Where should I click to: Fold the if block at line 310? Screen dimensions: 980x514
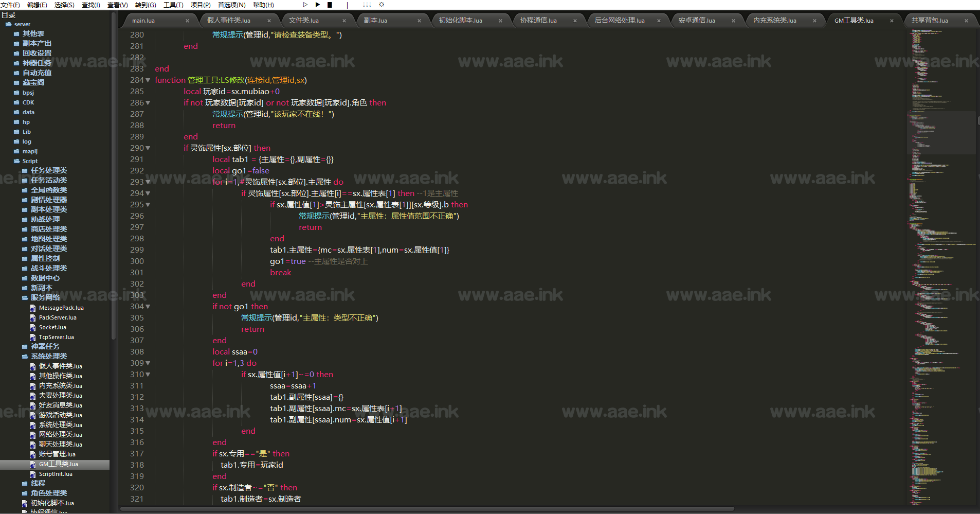148,375
